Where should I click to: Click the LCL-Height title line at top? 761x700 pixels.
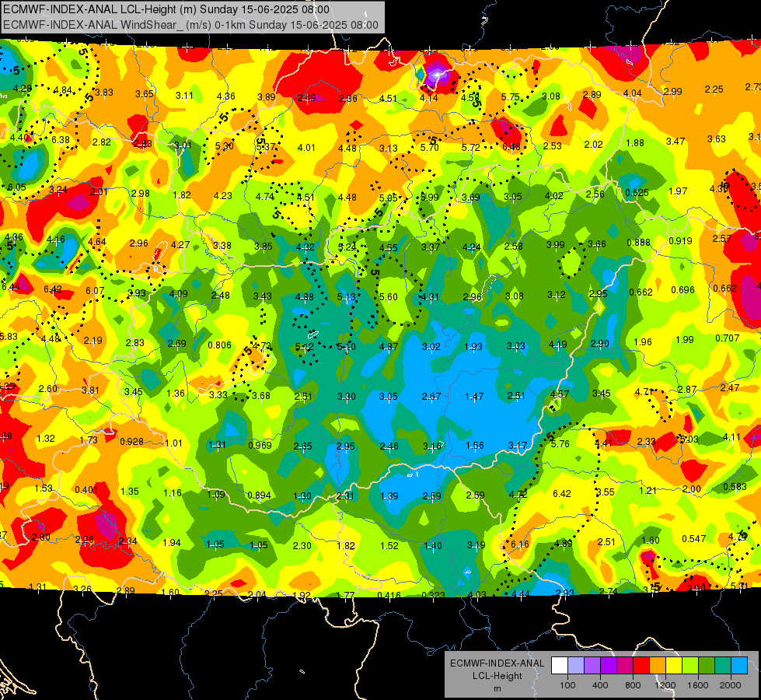point(166,9)
